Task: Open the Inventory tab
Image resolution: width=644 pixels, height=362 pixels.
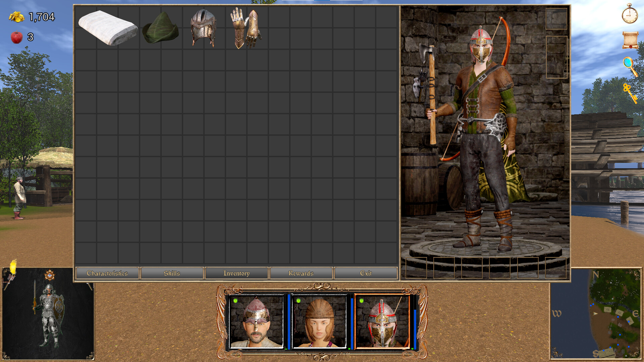Action: pos(236,273)
